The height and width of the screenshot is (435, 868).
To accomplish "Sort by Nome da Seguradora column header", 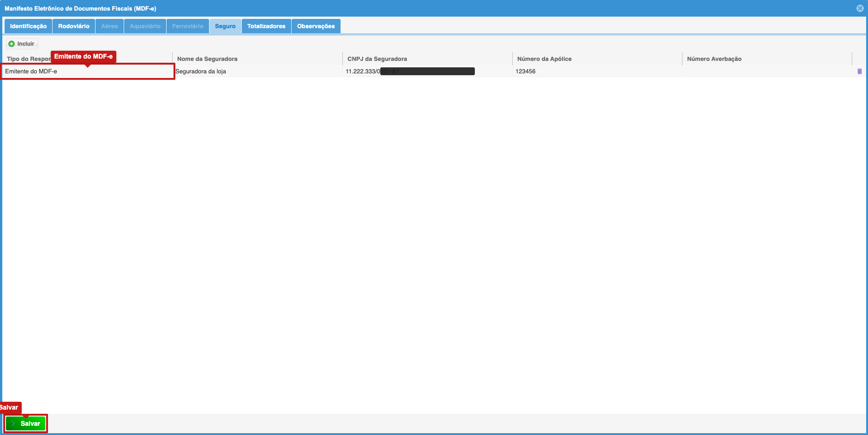I will (x=257, y=59).
